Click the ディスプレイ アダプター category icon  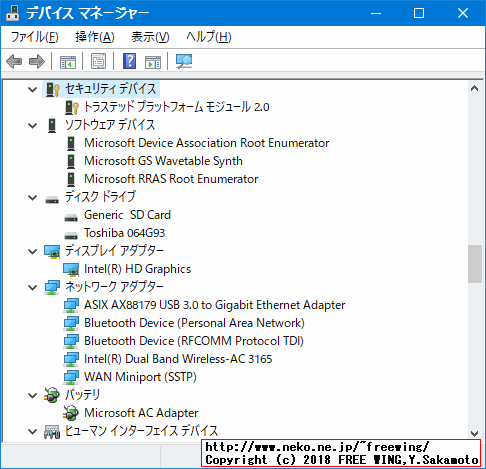tap(52, 252)
